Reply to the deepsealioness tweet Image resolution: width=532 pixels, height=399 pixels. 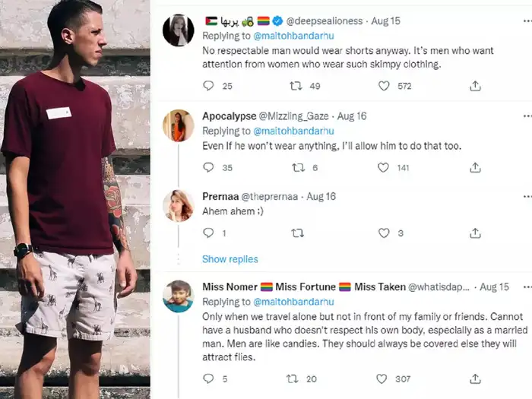click(x=208, y=87)
